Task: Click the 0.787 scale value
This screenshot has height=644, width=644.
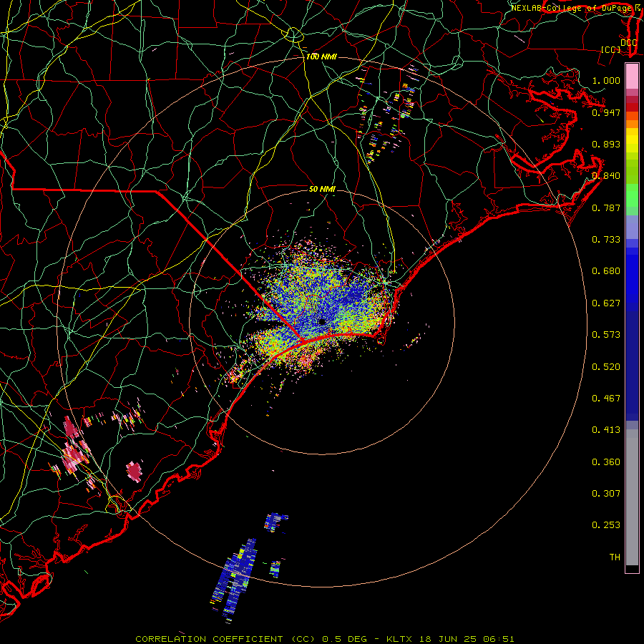Action: (606, 208)
